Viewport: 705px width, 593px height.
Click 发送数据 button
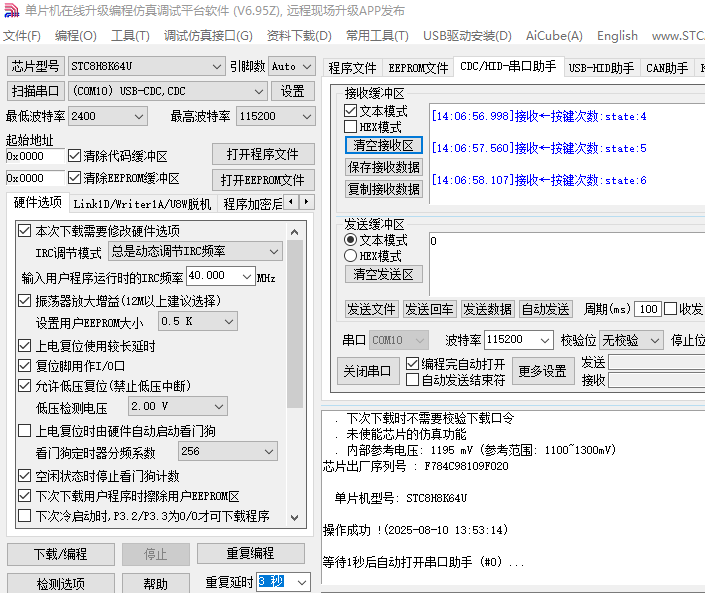pyautogui.click(x=487, y=309)
